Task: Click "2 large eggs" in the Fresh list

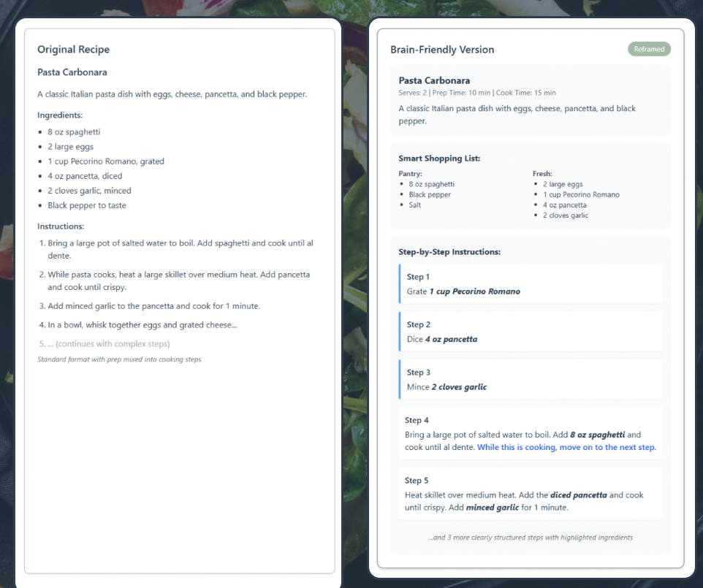Action: pos(563,184)
